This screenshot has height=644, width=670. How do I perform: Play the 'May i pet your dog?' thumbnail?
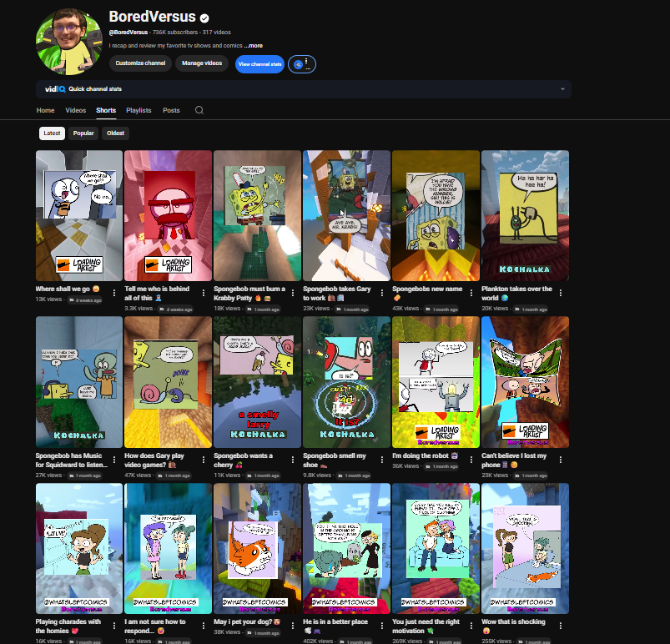click(x=257, y=549)
